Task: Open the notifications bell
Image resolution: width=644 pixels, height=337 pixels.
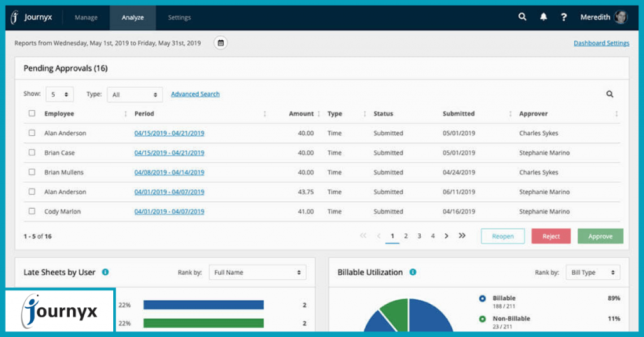Action: pyautogui.click(x=543, y=17)
